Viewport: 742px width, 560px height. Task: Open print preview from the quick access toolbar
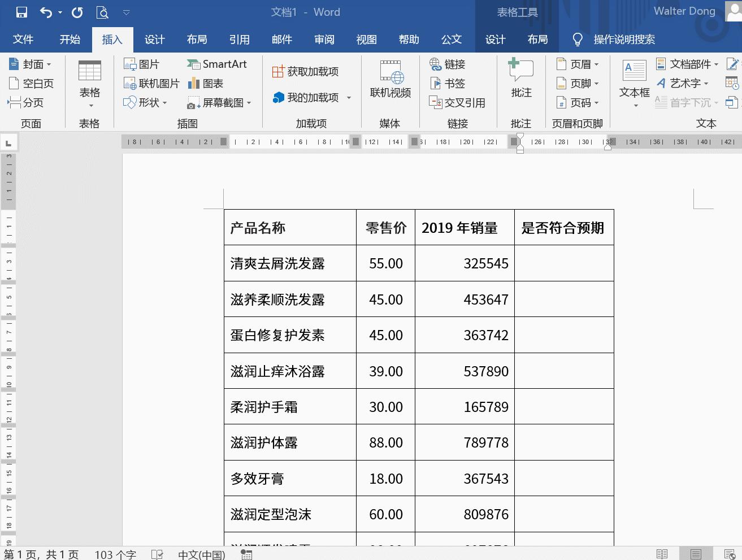point(102,12)
